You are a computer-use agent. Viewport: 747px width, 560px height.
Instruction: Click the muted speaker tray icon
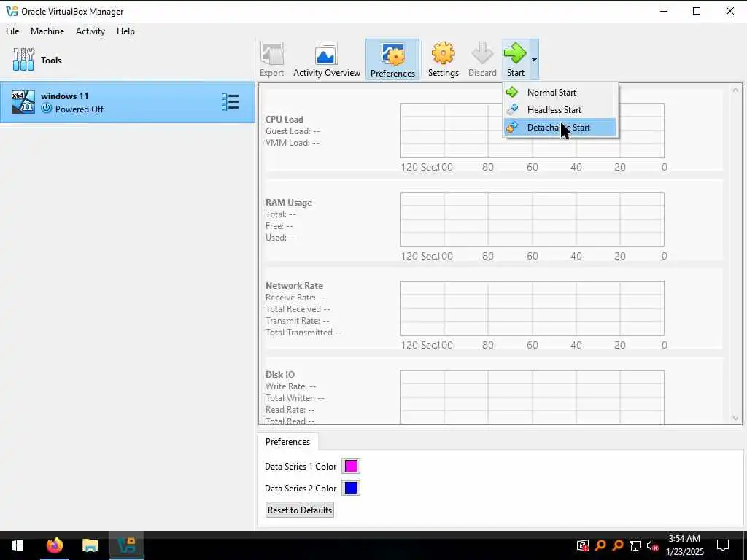[x=653, y=545]
